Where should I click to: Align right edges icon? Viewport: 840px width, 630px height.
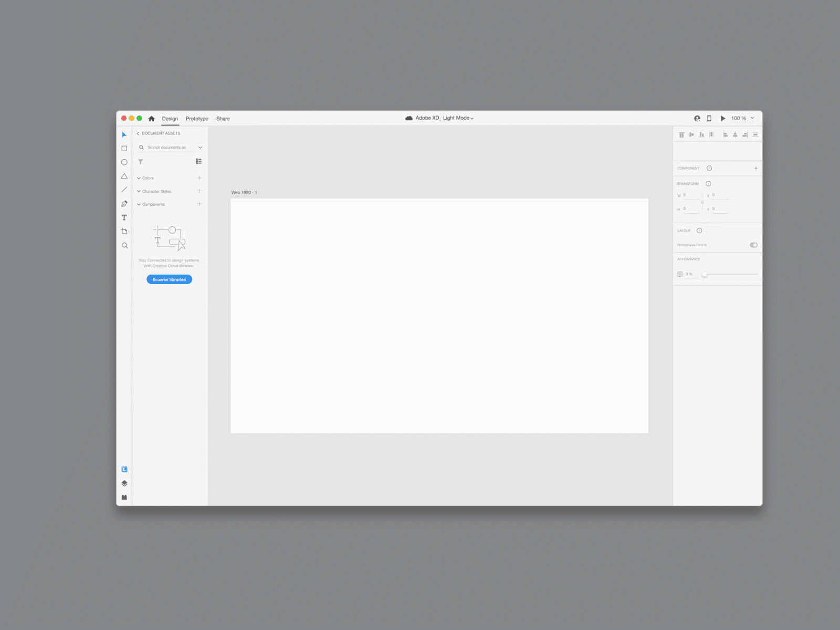[745, 135]
